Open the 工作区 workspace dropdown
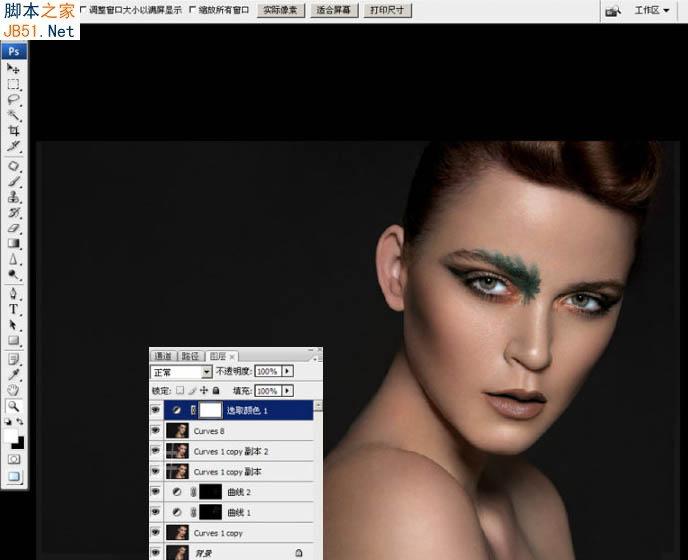Screen dimensions: 688x560 pyautogui.click(x=652, y=10)
